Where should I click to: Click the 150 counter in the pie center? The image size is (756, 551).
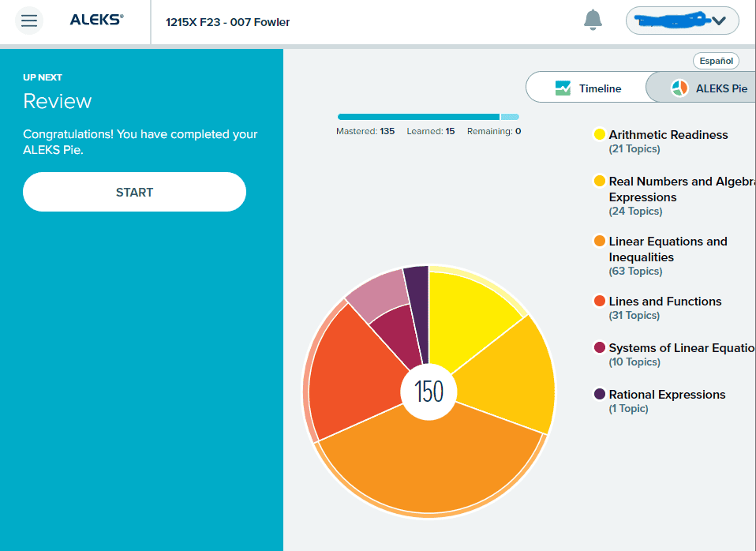pyautogui.click(x=430, y=392)
